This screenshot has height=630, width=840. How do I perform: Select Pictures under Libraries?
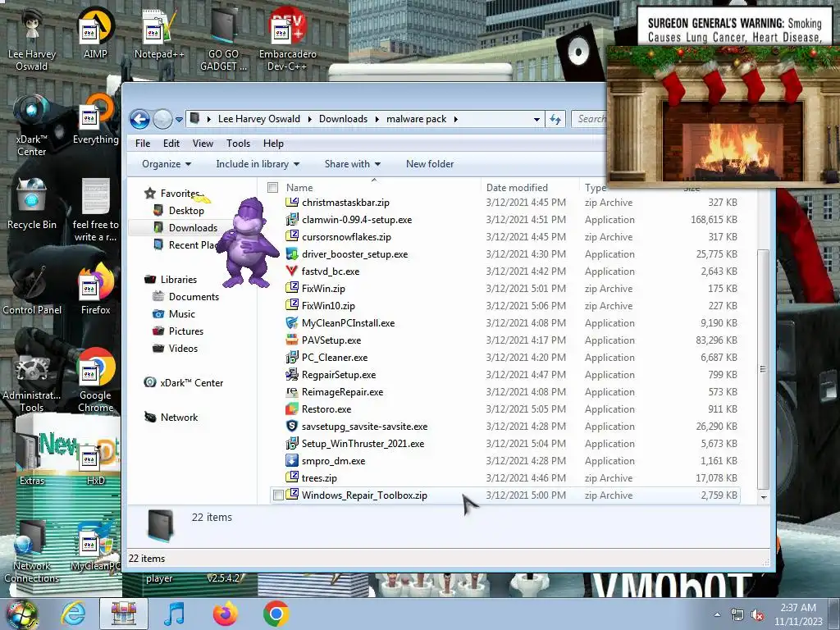point(186,331)
